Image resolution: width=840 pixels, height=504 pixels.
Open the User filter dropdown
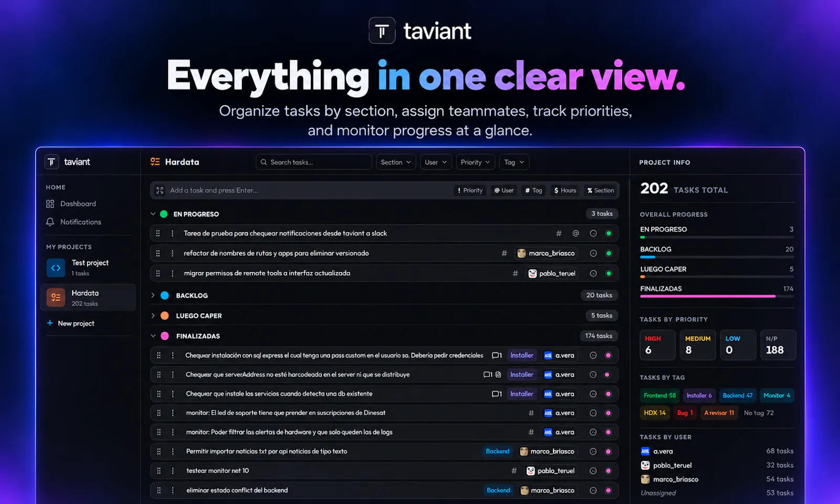click(x=436, y=162)
